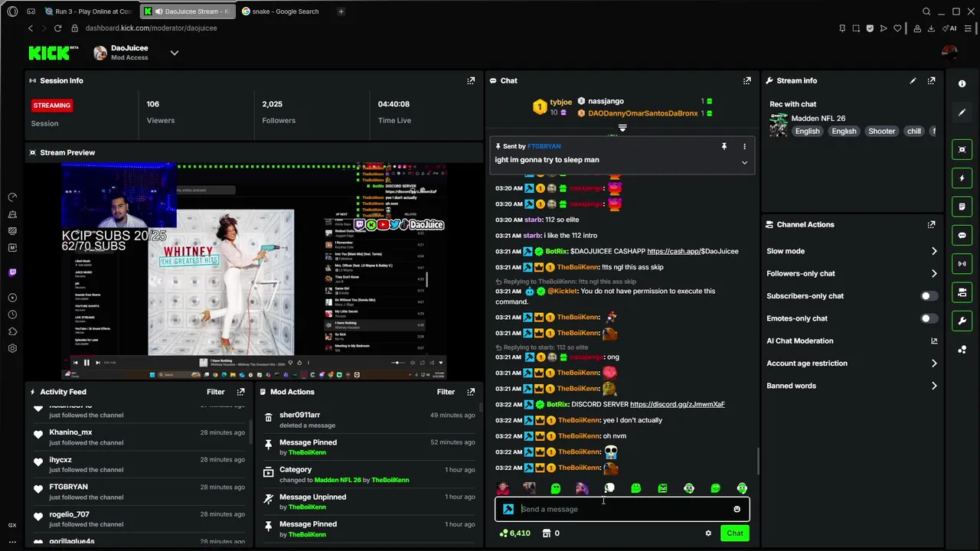Click the browser back arrow
980x551 pixels.
click(31, 28)
